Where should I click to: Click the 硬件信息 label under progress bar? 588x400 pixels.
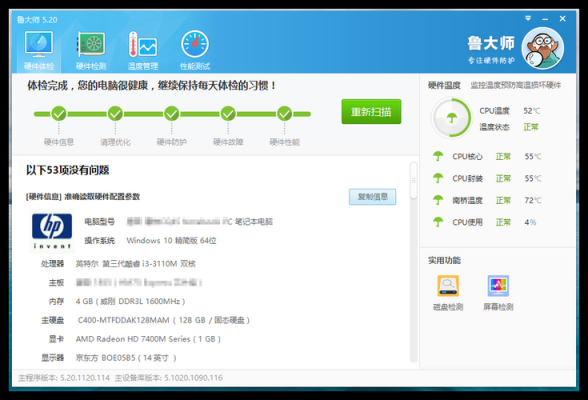[x=59, y=142]
